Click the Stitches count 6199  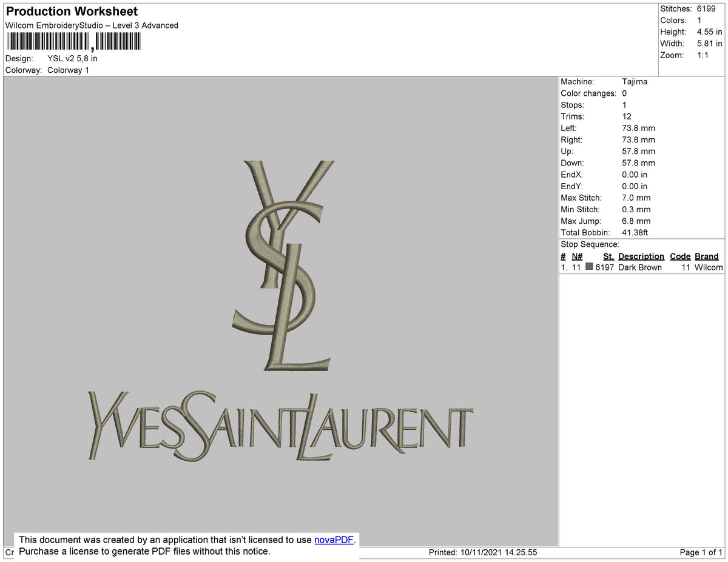pyautogui.click(x=706, y=8)
